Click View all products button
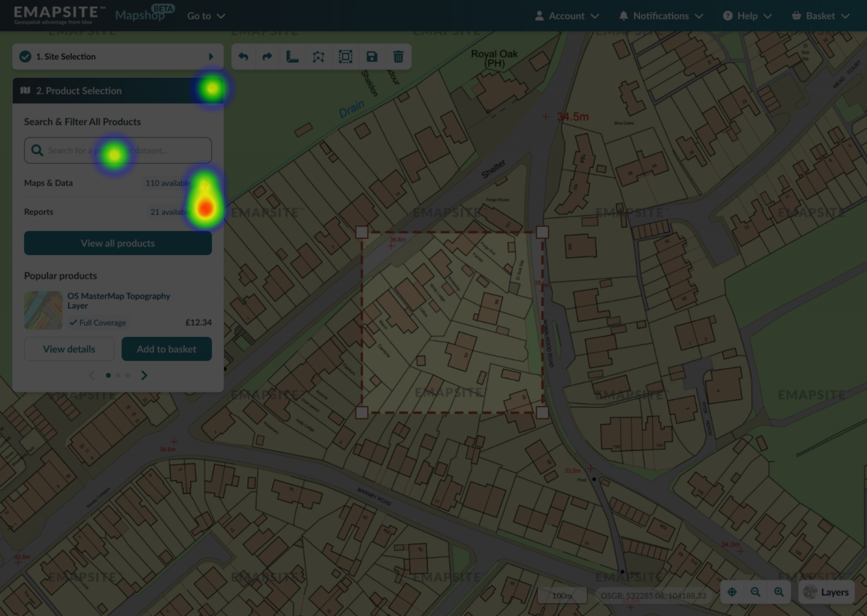Screen dimensions: 867x616 [x=118, y=243]
